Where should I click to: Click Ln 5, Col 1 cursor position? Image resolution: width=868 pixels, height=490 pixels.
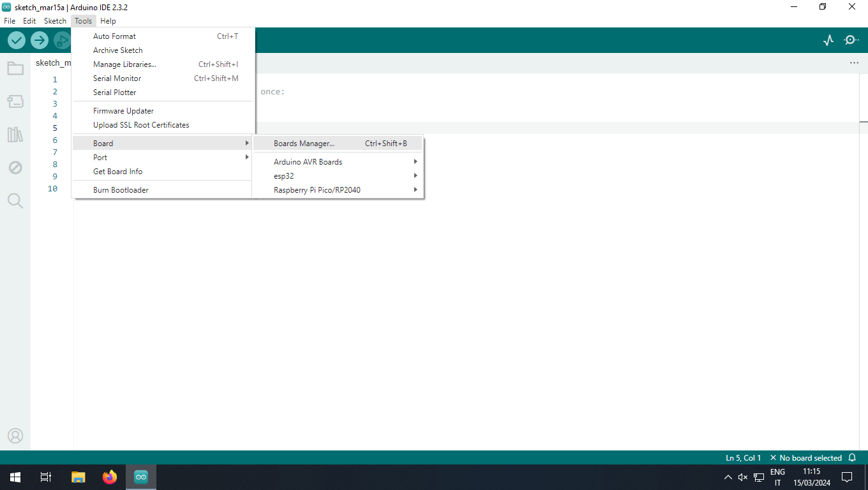point(744,458)
